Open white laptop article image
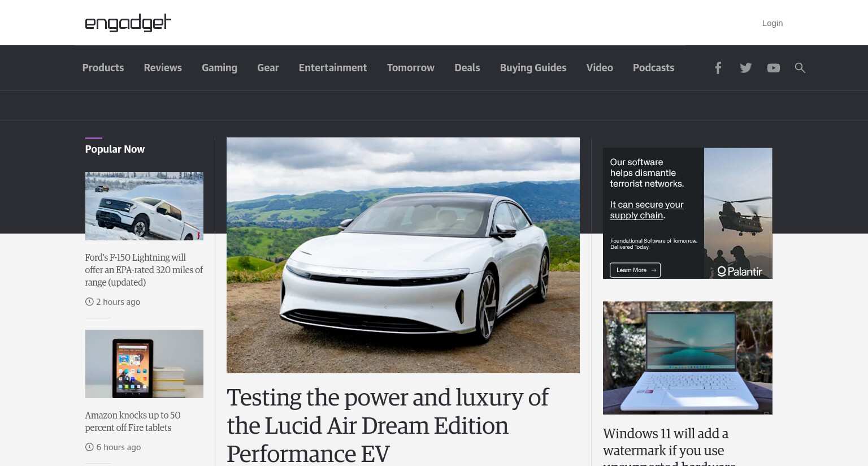The height and width of the screenshot is (466, 868). click(x=687, y=358)
